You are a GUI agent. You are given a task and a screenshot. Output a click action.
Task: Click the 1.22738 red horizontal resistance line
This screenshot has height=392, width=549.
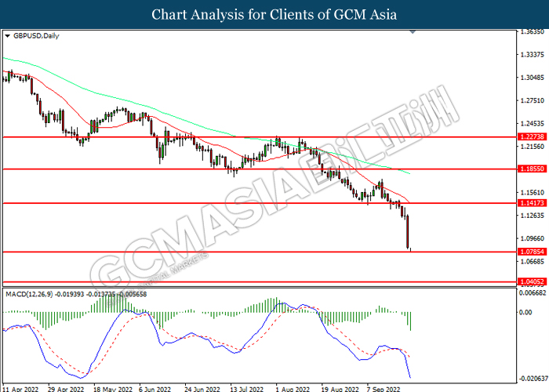click(x=259, y=137)
